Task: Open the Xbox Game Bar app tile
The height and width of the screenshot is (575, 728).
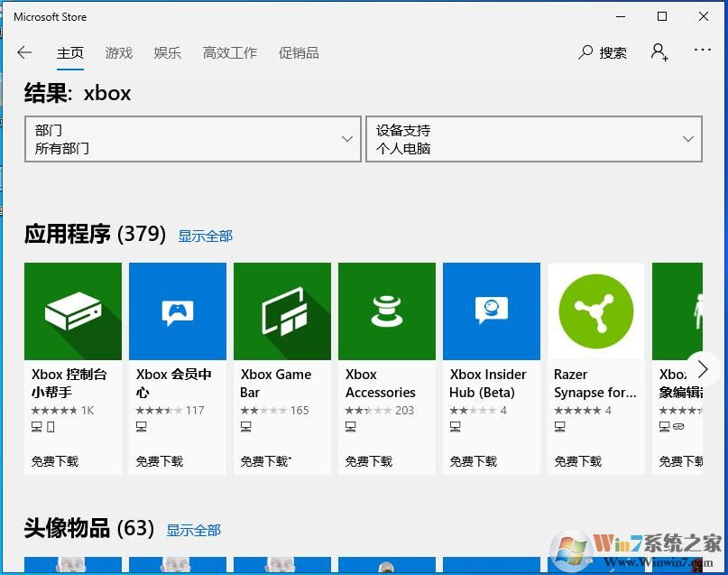Action: click(x=281, y=311)
